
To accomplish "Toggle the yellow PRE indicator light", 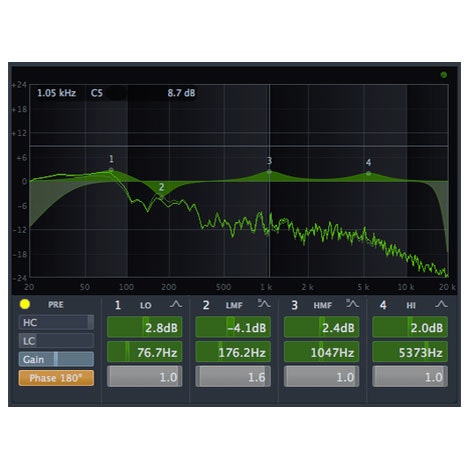I will coord(25,304).
